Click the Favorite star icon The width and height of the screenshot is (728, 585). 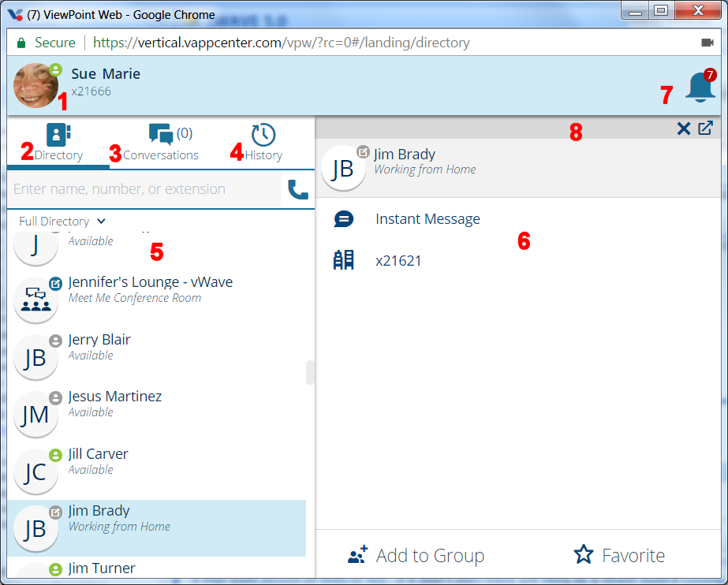(x=584, y=554)
